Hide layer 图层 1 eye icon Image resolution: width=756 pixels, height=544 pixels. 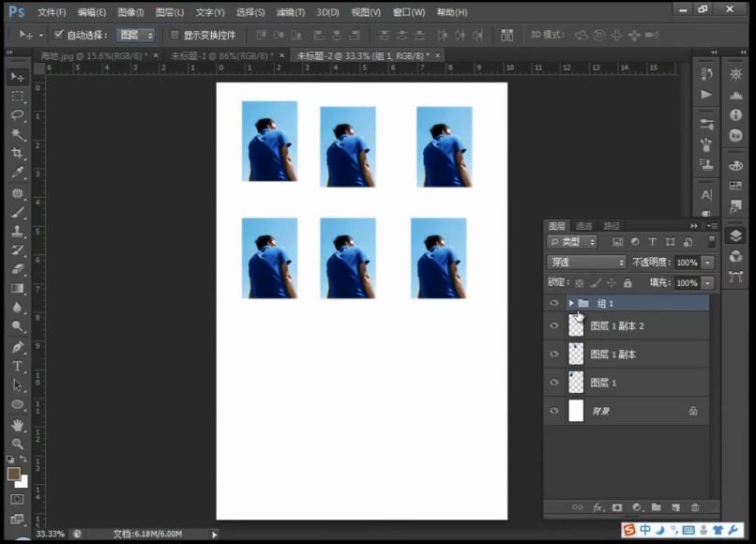point(554,383)
